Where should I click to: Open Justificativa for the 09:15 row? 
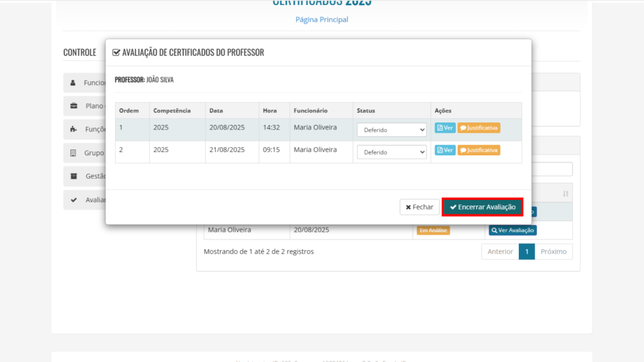pos(479,150)
